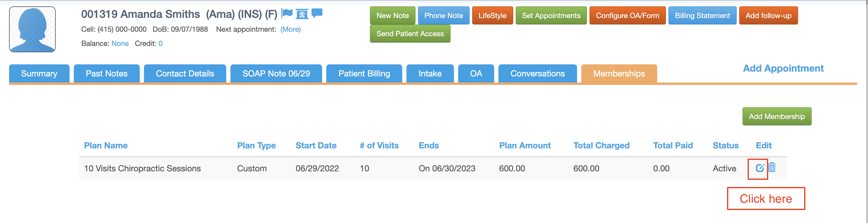
Task: Open the Memberships tab
Action: (x=619, y=73)
